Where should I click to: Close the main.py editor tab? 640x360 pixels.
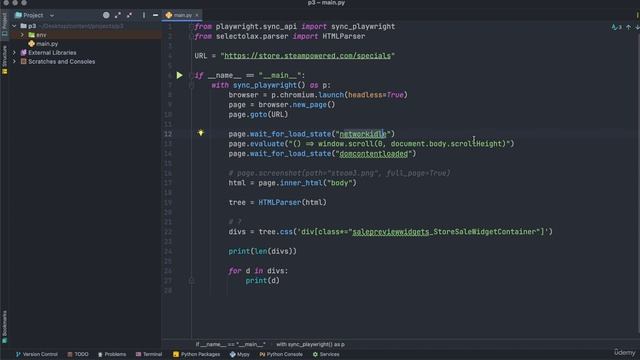(x=197, y=15)
